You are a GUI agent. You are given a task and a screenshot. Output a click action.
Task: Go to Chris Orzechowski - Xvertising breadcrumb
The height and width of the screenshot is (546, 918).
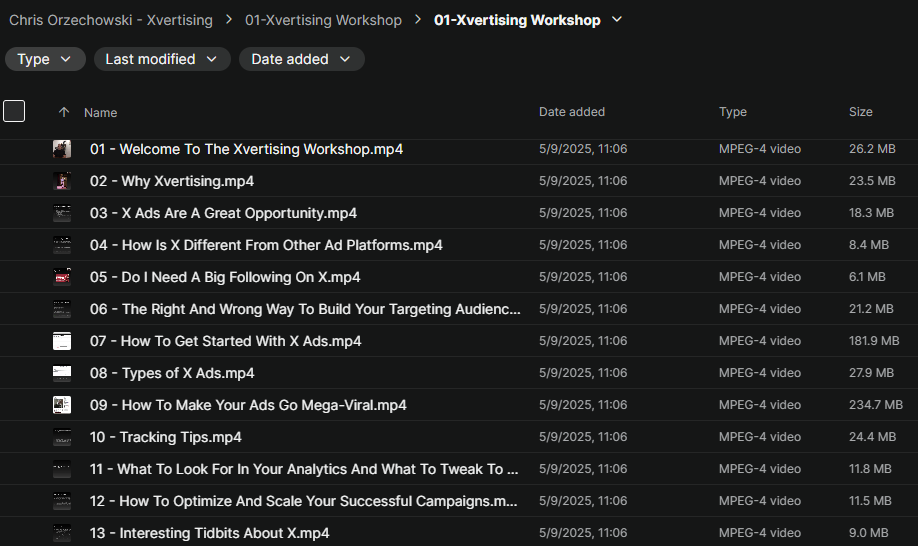tap(111, 20)
